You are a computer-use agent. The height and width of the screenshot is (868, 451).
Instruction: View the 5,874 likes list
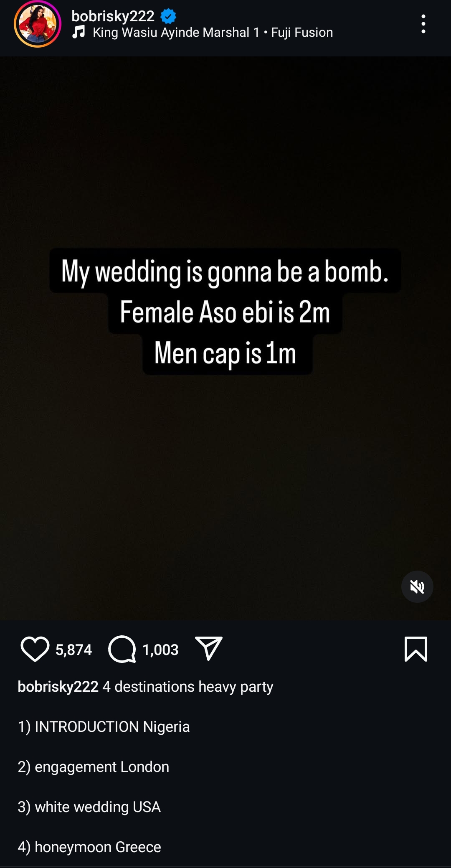[73, 650]
